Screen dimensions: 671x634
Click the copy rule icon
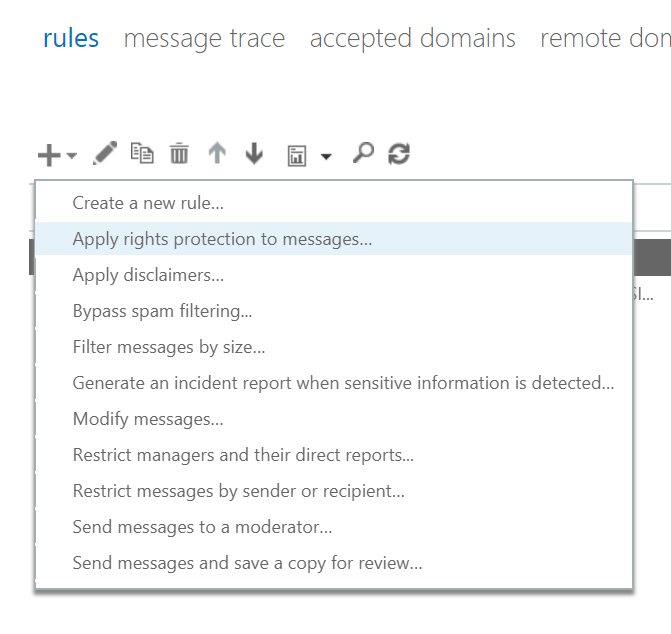(143, 154)
